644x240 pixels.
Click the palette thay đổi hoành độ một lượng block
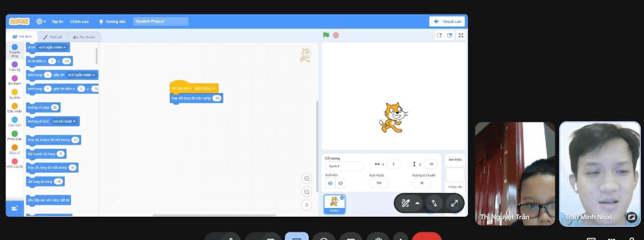53,140
